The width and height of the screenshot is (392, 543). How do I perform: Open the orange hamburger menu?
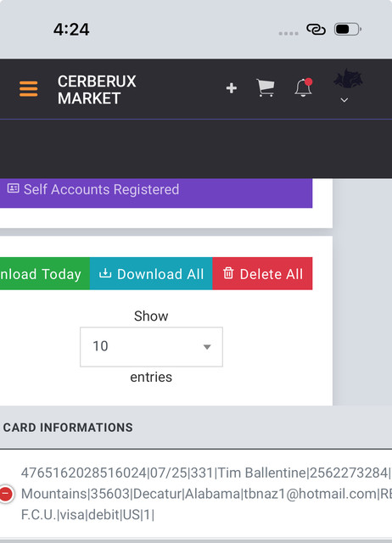28,89
